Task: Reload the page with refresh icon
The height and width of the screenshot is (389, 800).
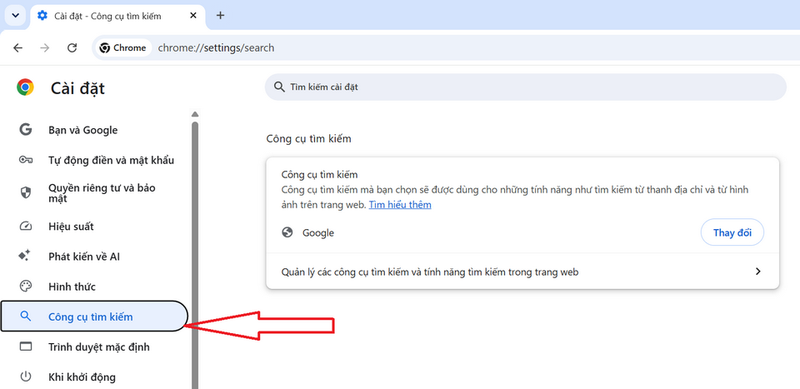Action: pyautogui.click(x=72, y=48)
